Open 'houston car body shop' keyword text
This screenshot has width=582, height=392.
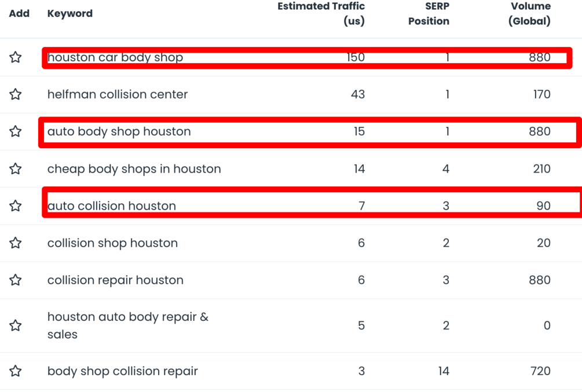[x=115, y=57]
